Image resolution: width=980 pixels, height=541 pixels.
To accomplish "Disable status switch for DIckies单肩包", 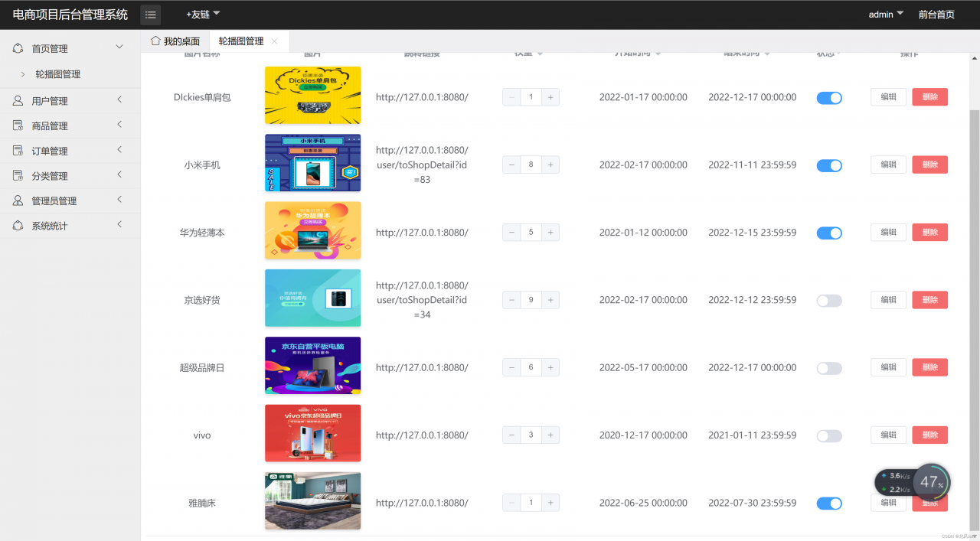I will pyautogui.click(x=829, y=98).
